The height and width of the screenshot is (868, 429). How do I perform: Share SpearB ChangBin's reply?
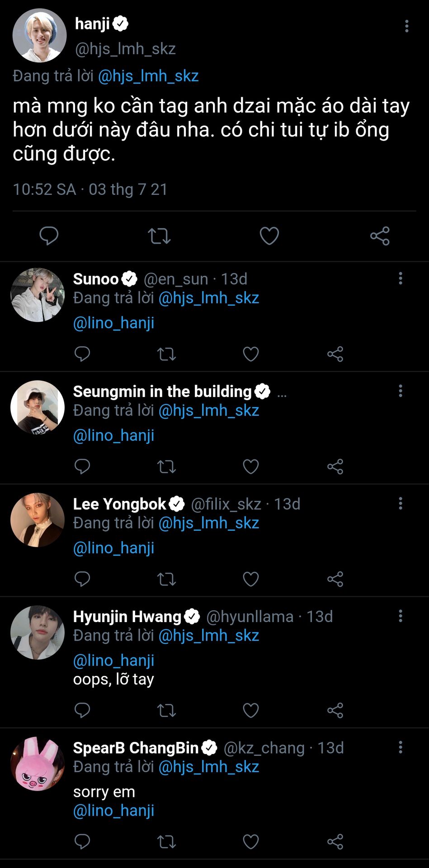(x=335, y=842)
